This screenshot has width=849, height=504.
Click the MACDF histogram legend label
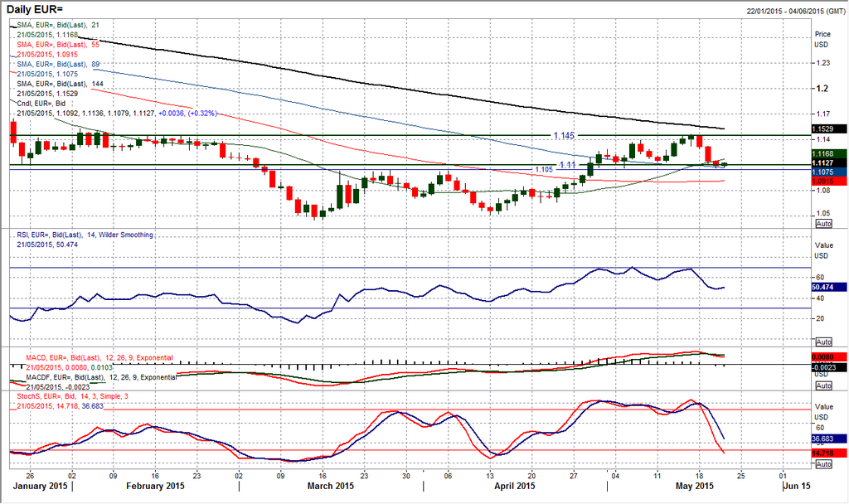click(x=101, y=377)
